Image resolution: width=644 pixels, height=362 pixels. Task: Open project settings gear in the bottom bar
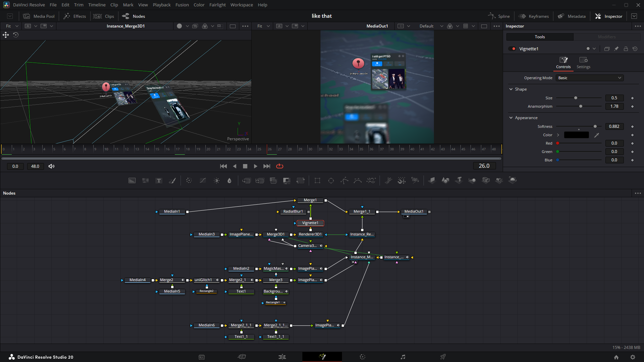(633, 357)
